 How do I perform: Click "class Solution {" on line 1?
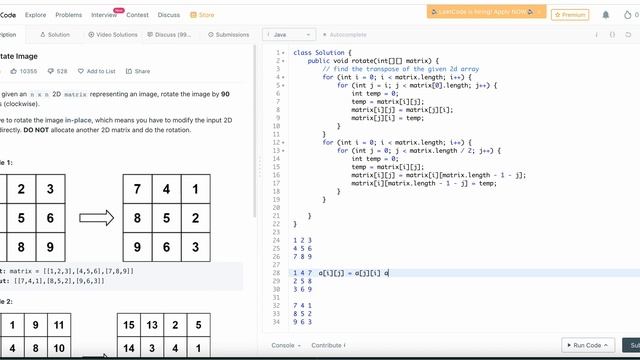pyautogui.click(x=322, y=53)
